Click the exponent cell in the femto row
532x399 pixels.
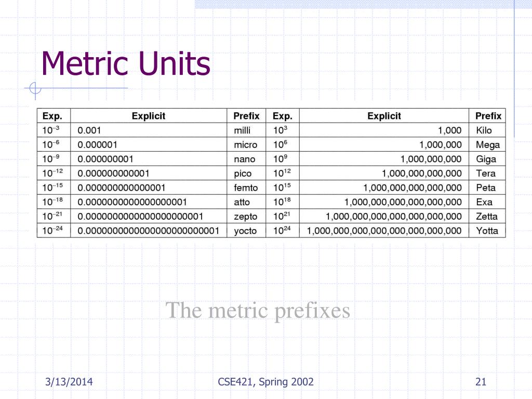(54, 187)
